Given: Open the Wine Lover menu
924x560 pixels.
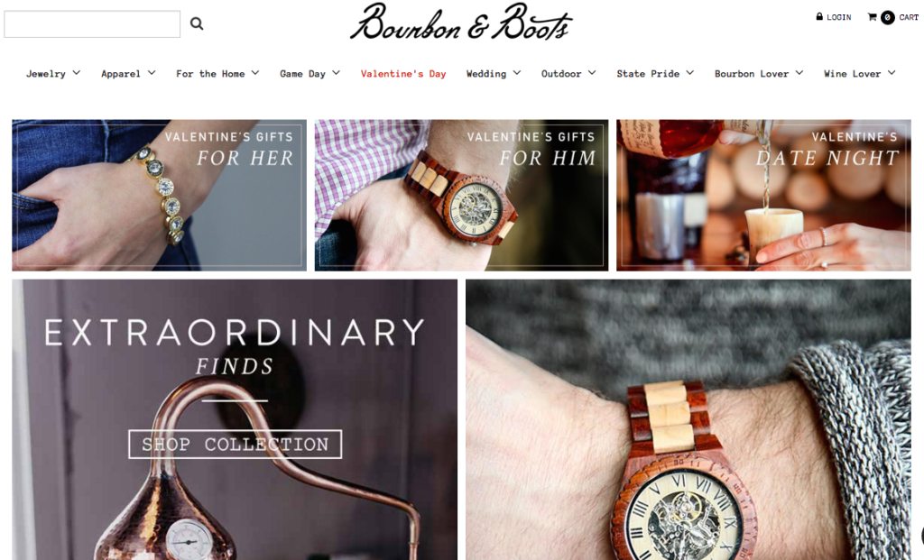Looking at the screenshot, I should [860, 74].
